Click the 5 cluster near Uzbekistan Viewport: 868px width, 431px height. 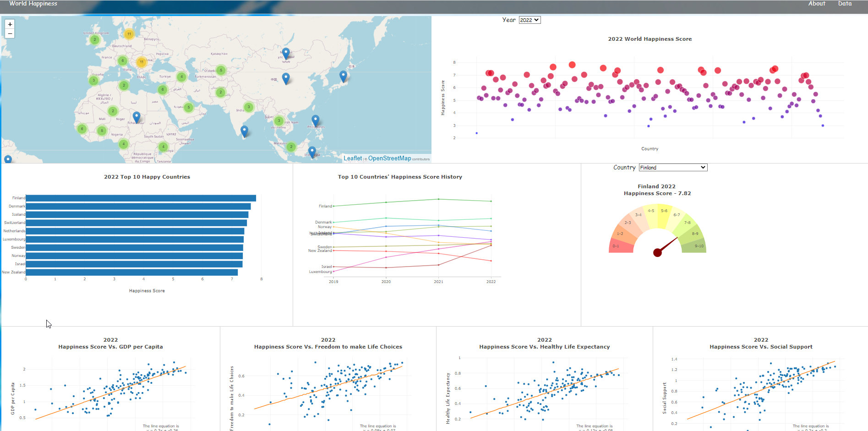[x=221, y=70]
